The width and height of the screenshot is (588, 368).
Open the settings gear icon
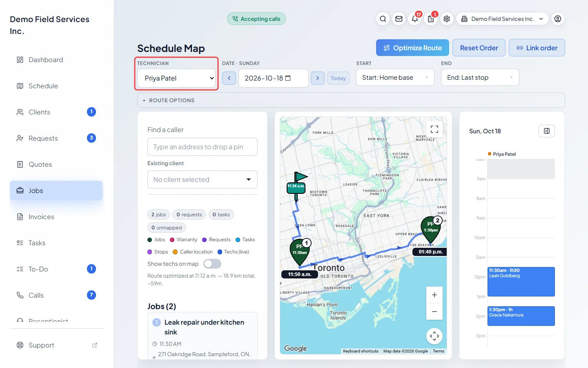coord(447,19)
